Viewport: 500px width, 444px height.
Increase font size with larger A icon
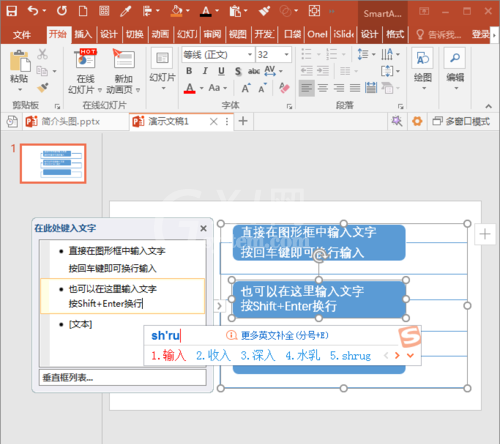coord(246,88)
